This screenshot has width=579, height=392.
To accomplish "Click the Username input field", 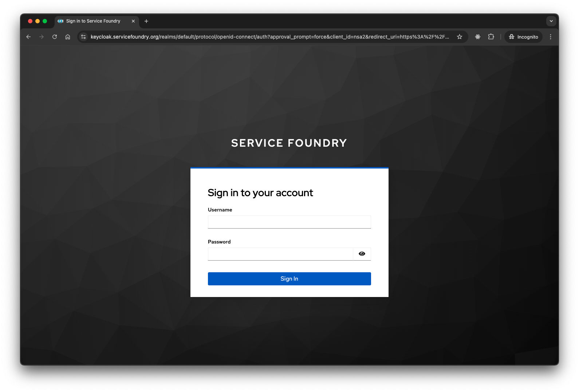I will (289, 222).
